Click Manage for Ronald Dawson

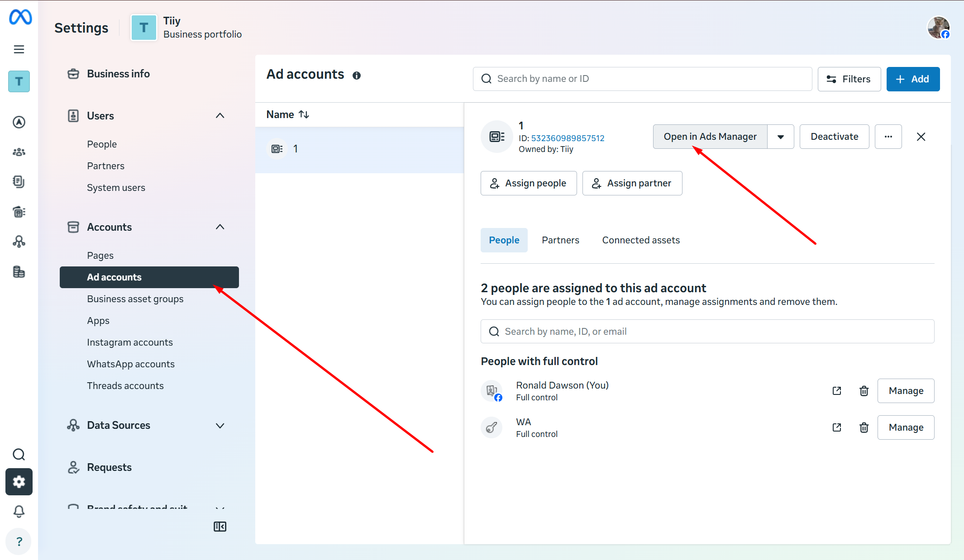[x=906, y=391]
